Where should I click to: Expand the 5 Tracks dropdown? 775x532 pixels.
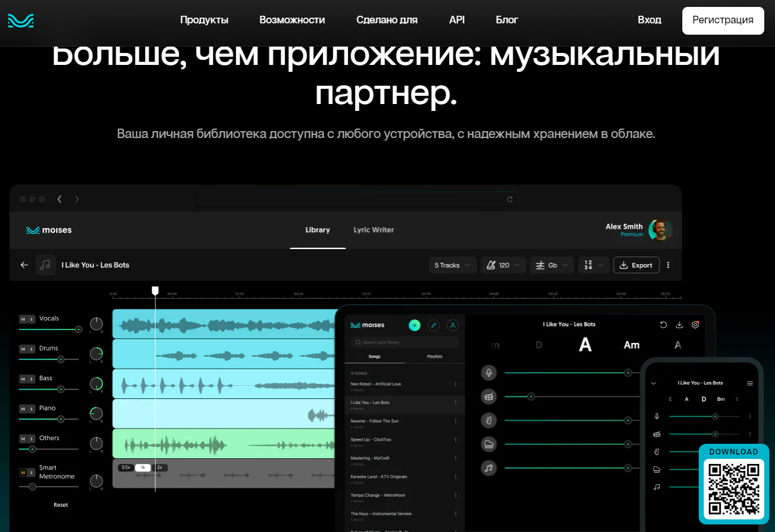[452, 265]
